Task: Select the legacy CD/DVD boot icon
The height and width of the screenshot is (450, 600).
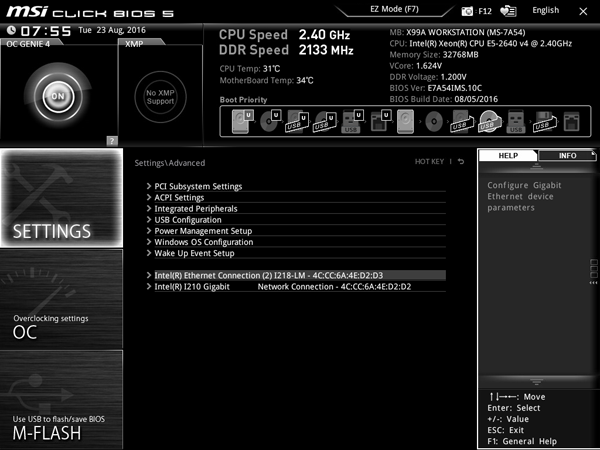Action: [434, 122]
